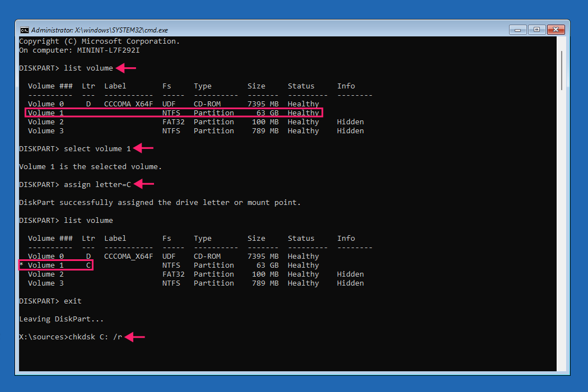Click 'Leaving DiskPart...' line
588x392 pixels.
click(61, 319)
